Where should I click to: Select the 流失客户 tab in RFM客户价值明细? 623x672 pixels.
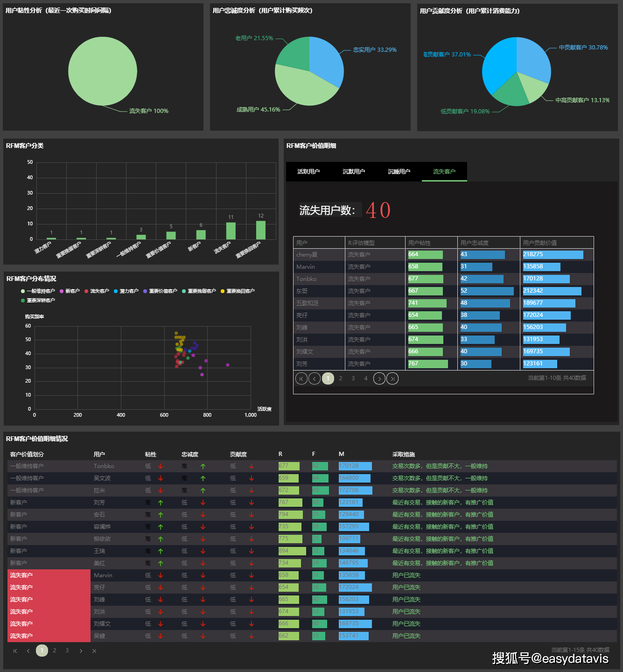point(444,172)
